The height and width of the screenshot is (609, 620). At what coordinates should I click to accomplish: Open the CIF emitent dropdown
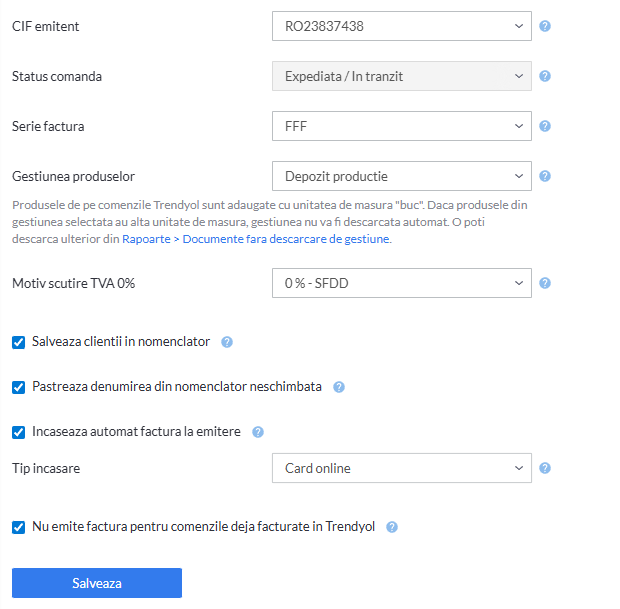tap(402, 26)
